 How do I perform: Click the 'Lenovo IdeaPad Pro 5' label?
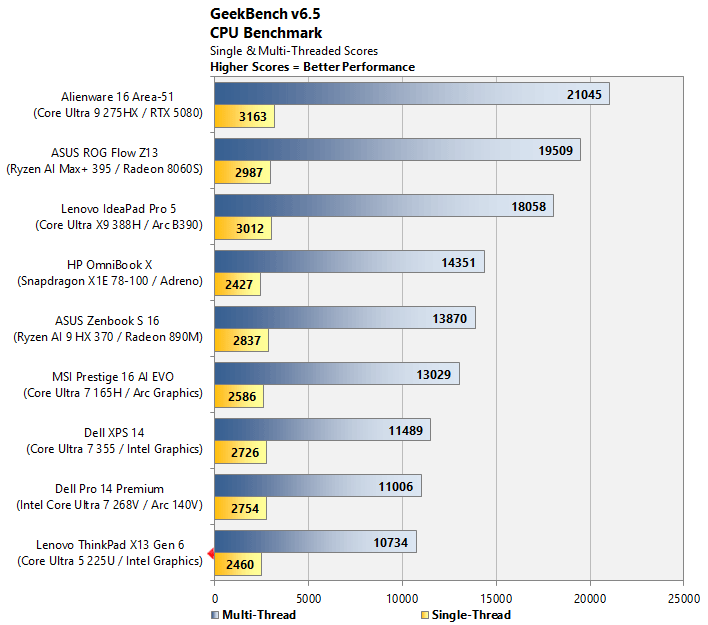[118, 209]
